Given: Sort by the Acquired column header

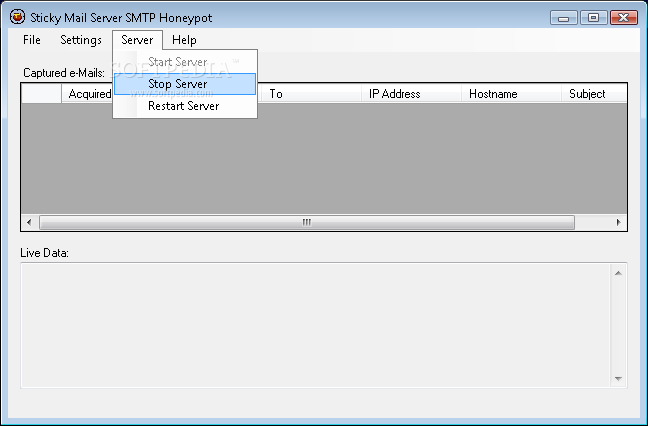Looking at the screenshot, I should pos(87,94).
